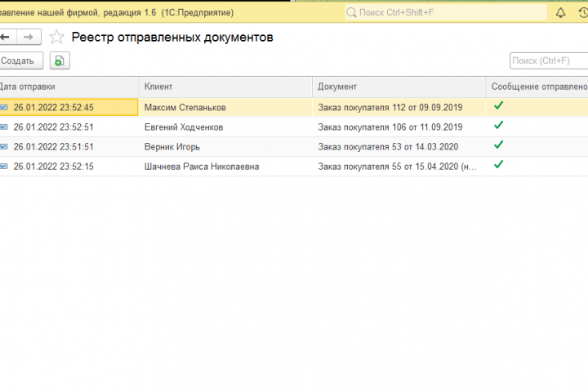Select client Шачнева Раиса Николаевна
Image resolution: width=588 pixels, height=392 pixels.
[202, 166]
